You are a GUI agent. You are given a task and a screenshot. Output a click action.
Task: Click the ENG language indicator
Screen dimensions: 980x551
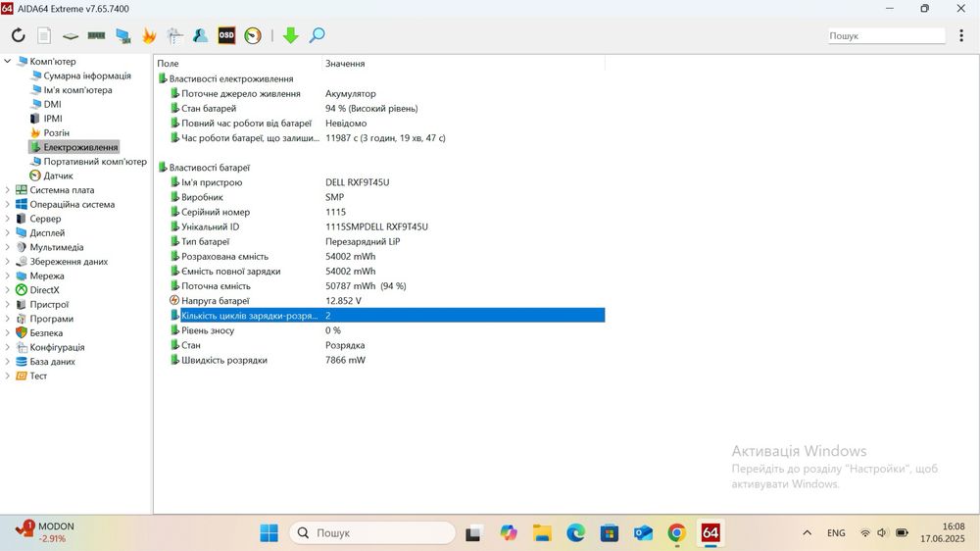pos(836,533)
